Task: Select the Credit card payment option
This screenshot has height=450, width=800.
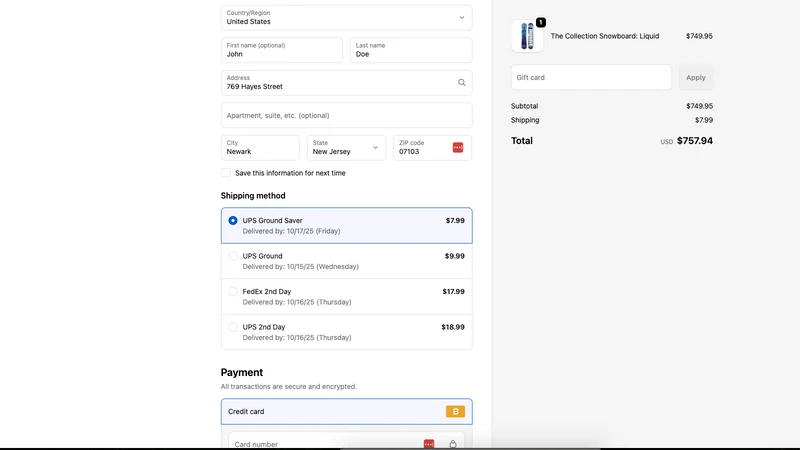Action: click(x=346, y=411)
